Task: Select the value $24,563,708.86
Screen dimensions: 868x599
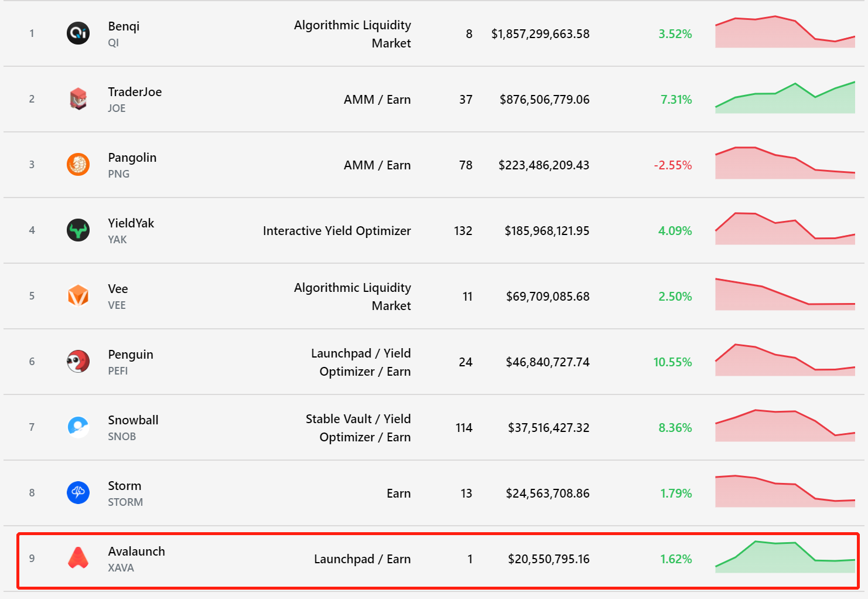Action: coord(548,494)
